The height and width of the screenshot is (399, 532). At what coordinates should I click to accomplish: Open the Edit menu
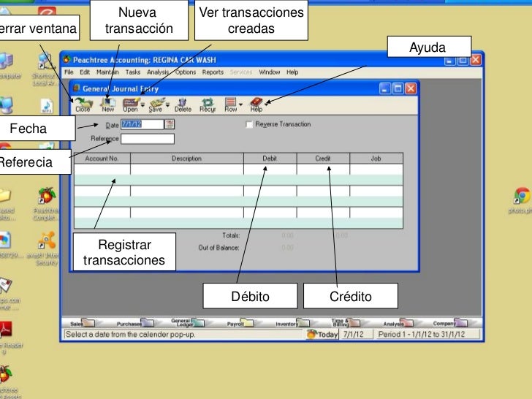pos(85,72)
